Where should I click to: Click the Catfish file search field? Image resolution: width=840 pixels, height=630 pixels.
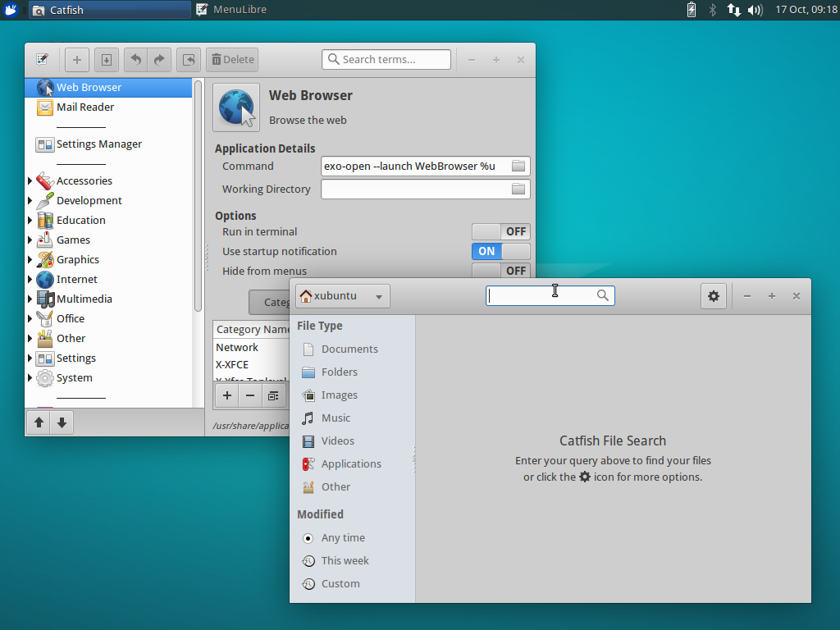click(x=541, y=296)
